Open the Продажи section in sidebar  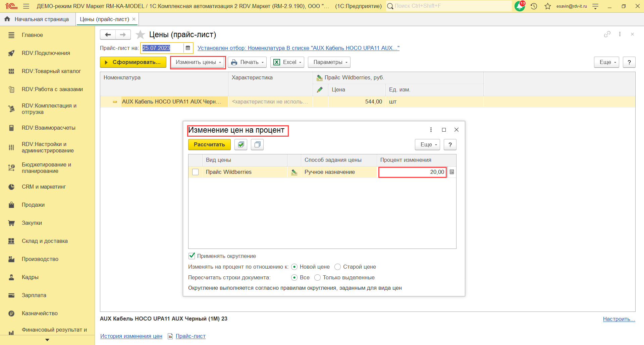pyautogui.click(x=33, y=205)
